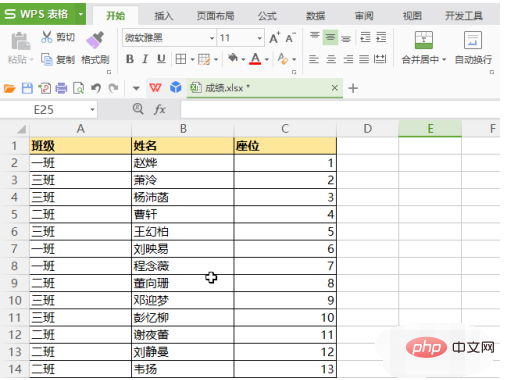Expand the font color dropdown arrow
Viewport: 505px width, 380px height.
coord(267,60)
